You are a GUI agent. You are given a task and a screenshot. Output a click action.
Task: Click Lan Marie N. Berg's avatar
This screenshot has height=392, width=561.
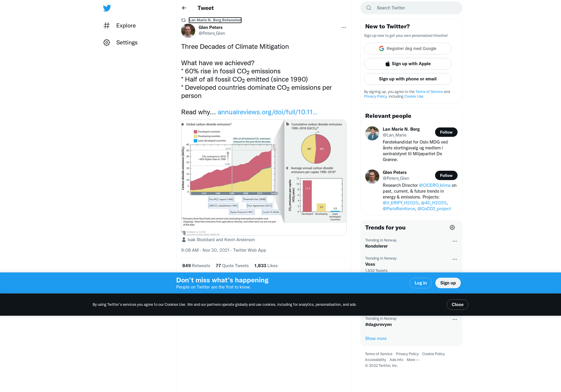pos(372,133)
